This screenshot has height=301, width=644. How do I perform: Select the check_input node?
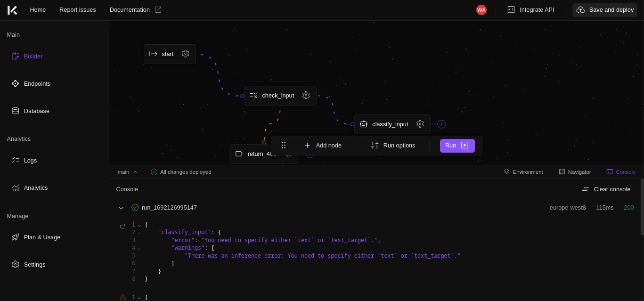tap(280, 96)
